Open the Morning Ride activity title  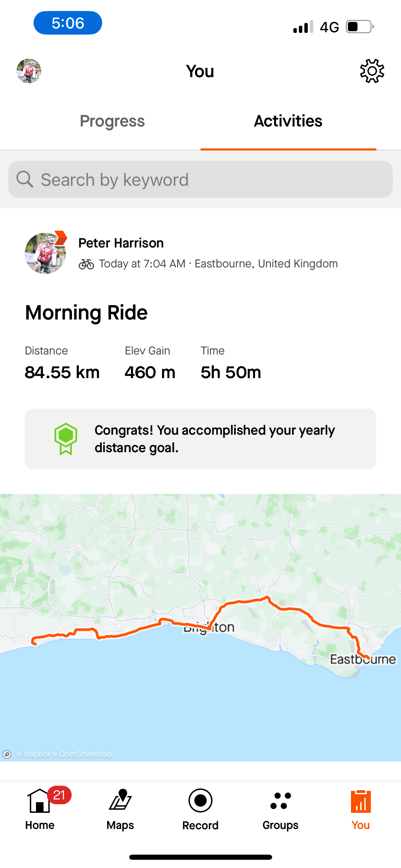point(86,313)
